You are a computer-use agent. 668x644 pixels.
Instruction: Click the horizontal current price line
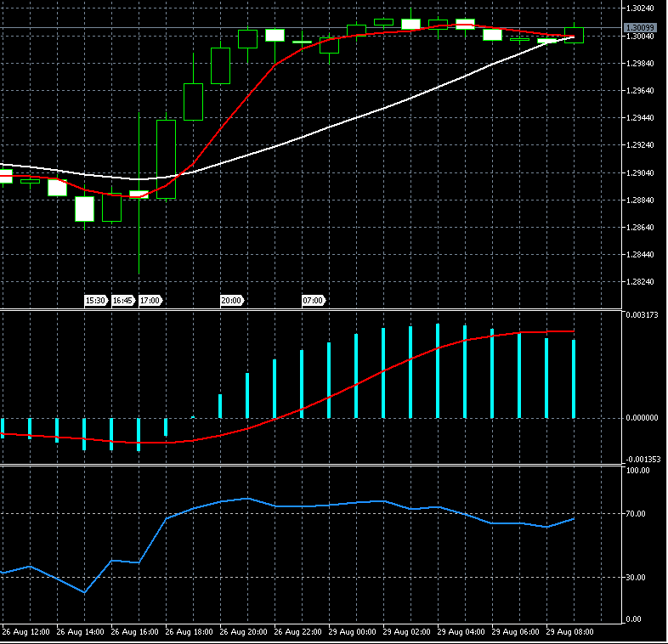point(311,28)
